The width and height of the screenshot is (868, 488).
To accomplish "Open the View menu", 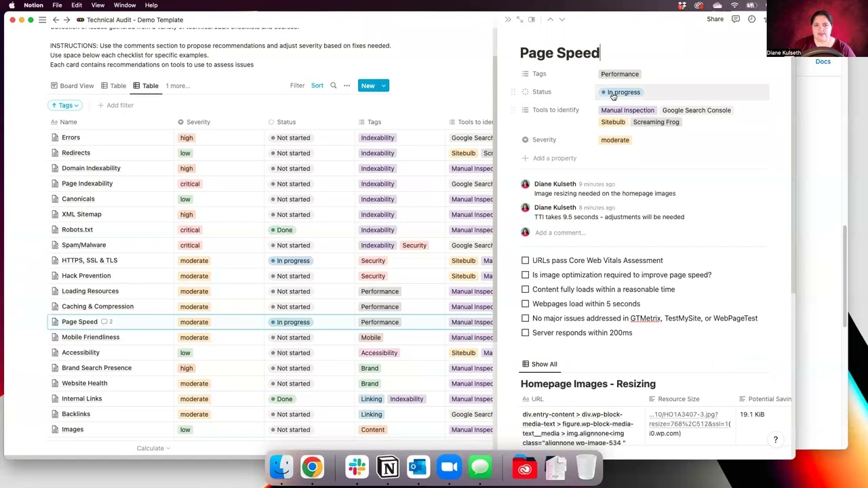I will (98, 5).
